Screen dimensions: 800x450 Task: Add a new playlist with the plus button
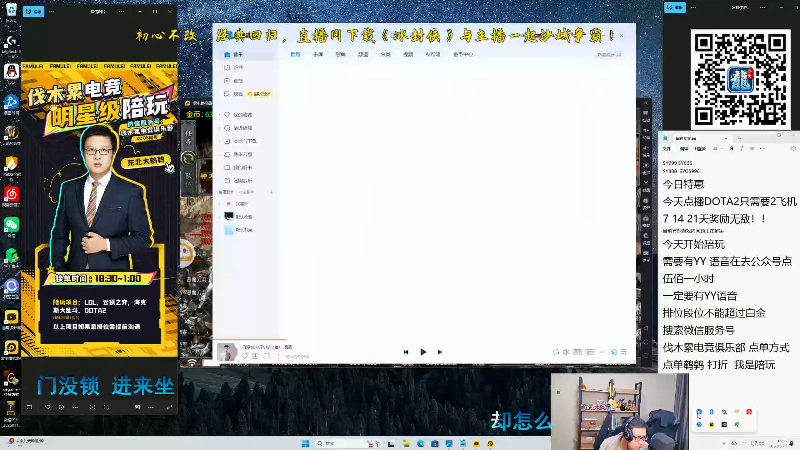click(271, 192)
